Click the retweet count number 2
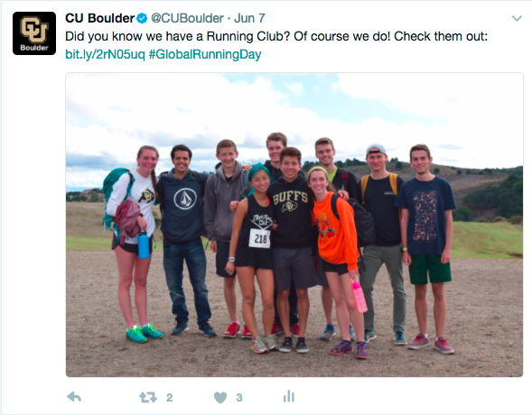This screenshot has width=532, height=415. coord(169,397)
